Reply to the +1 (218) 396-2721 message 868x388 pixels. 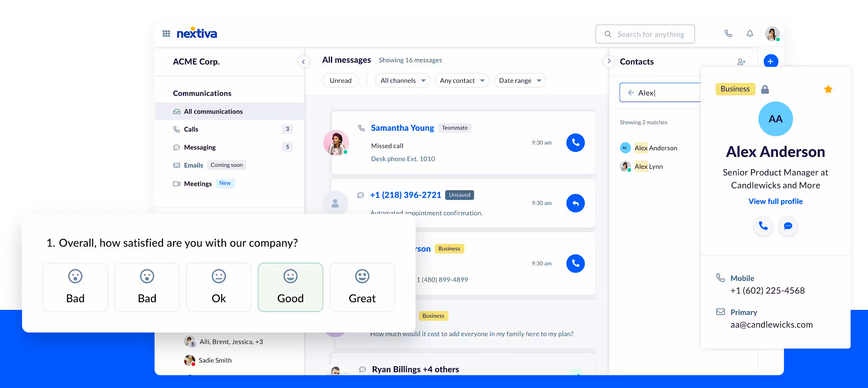click(x=575, y=203)
